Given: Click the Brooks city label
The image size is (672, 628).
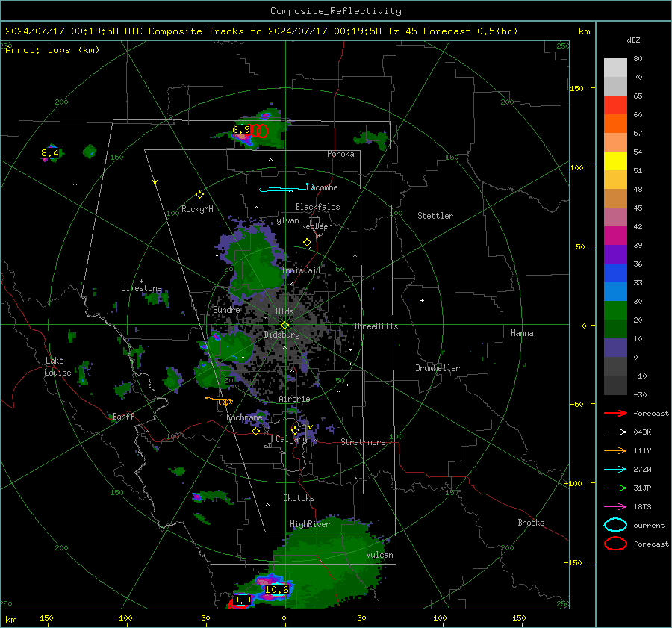Looking at the screenshot, I should tap(531, 523).
